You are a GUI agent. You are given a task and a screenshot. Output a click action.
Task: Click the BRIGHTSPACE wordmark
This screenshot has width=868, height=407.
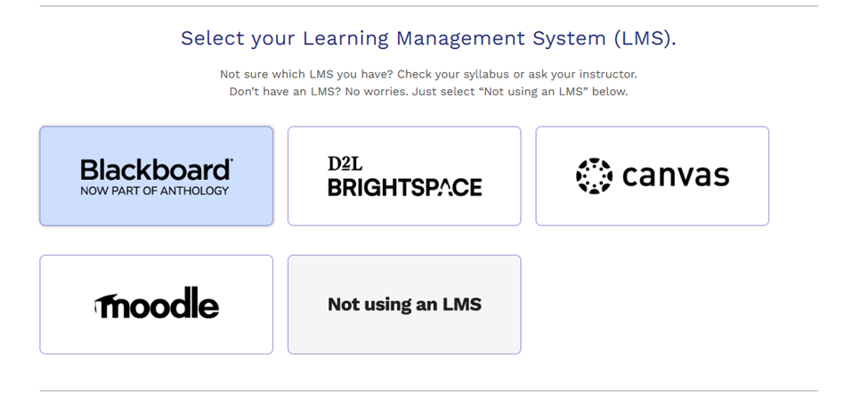point(404,187)
